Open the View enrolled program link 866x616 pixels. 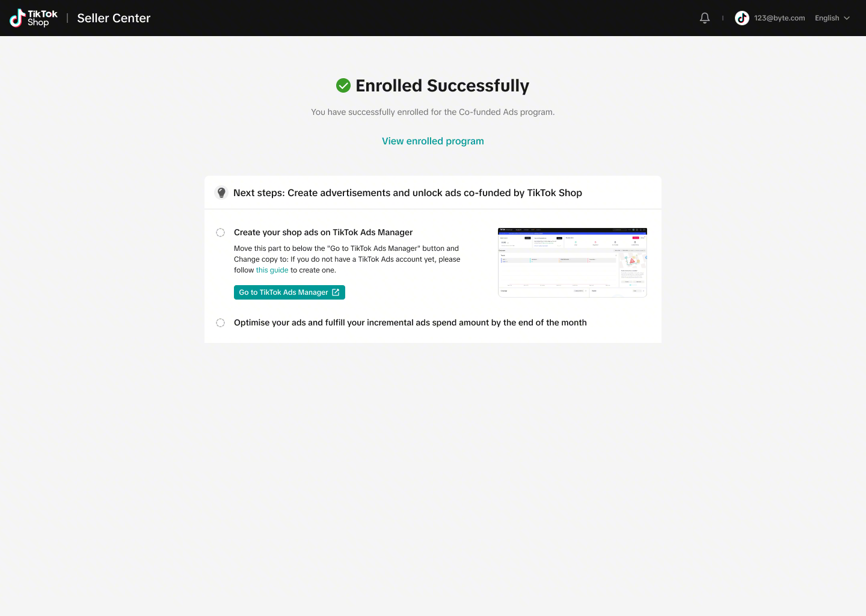coord(433,141)
